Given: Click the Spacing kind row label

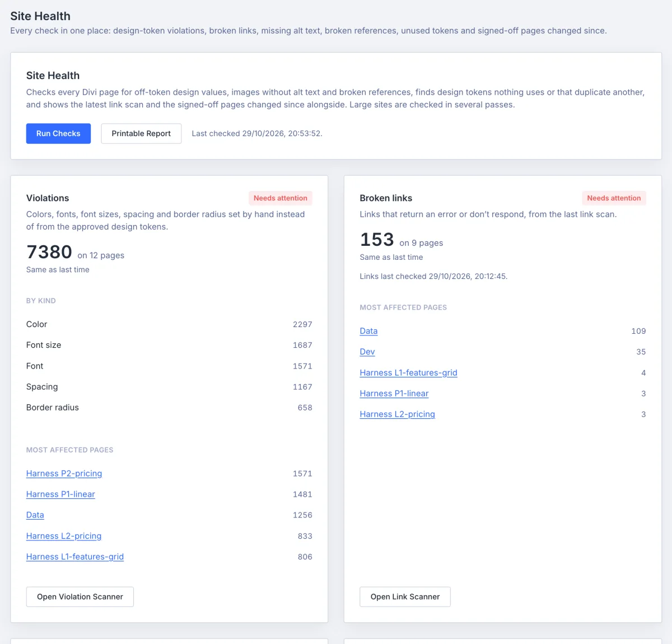Looking at the screenshot, I should click(x=42, y=387).
